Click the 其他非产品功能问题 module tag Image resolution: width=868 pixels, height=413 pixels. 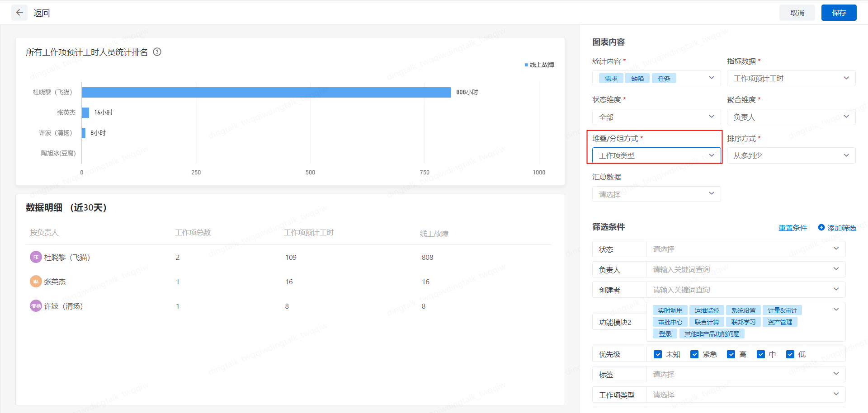click(x=712, y=334)
